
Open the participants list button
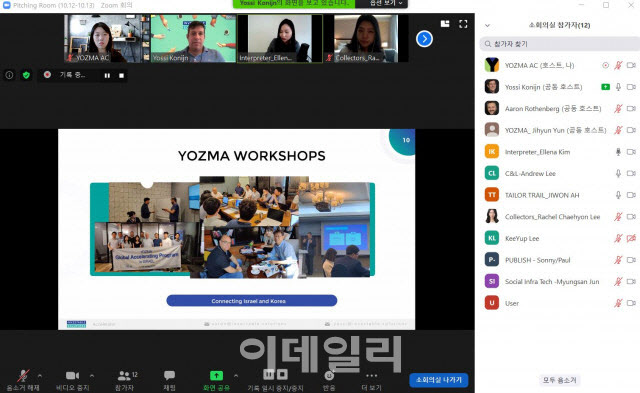pos(125,380)
